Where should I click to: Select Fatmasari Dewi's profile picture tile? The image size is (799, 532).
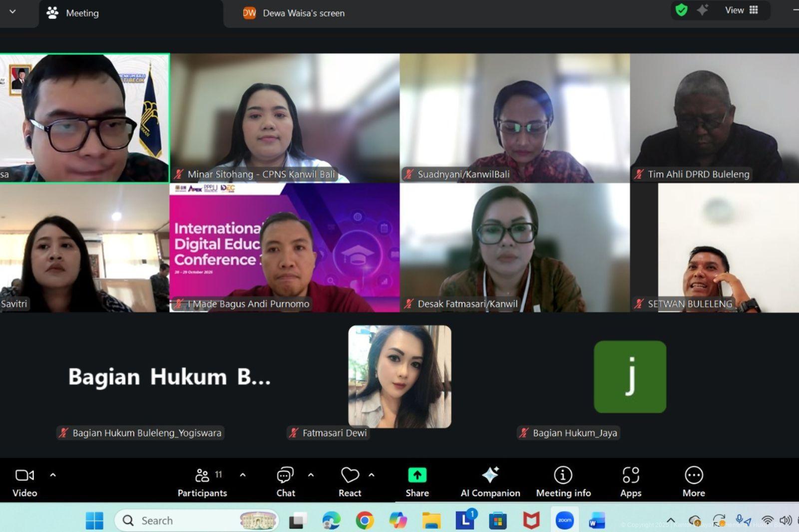399,377
